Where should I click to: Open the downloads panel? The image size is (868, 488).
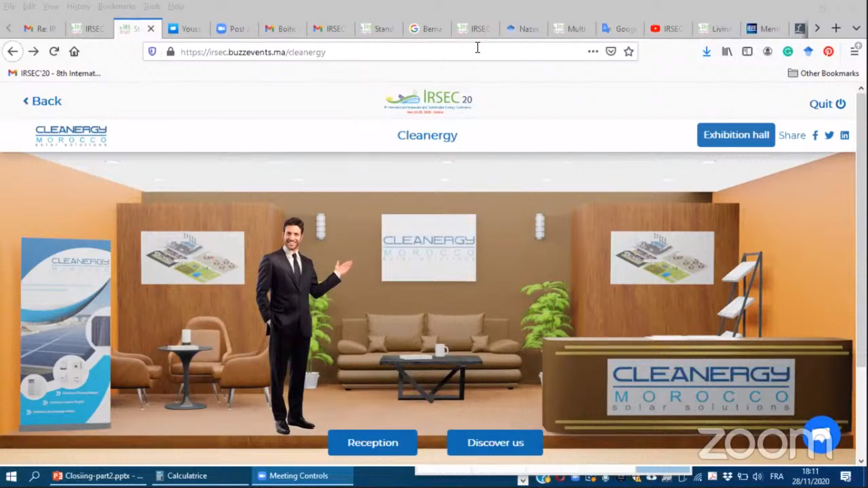[707, 52]
